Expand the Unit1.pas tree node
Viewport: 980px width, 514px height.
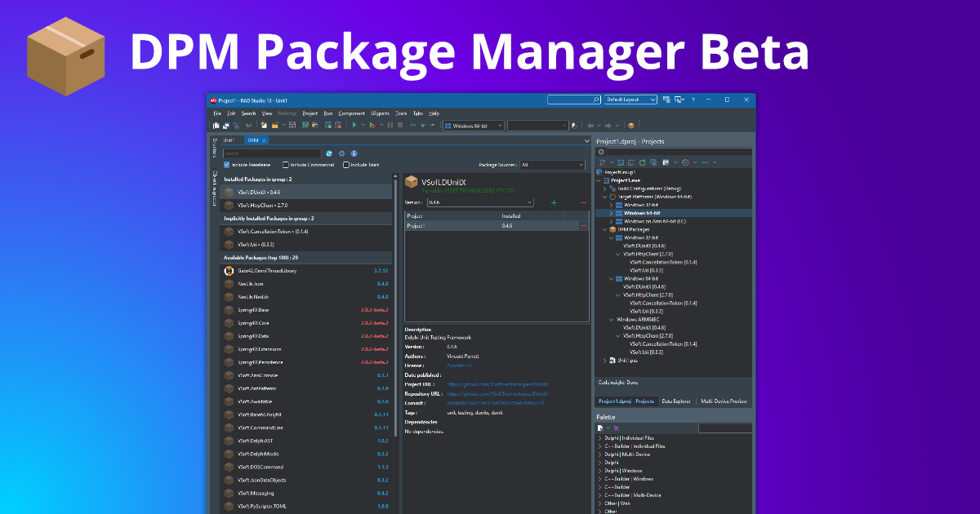(x=604, y=360)
